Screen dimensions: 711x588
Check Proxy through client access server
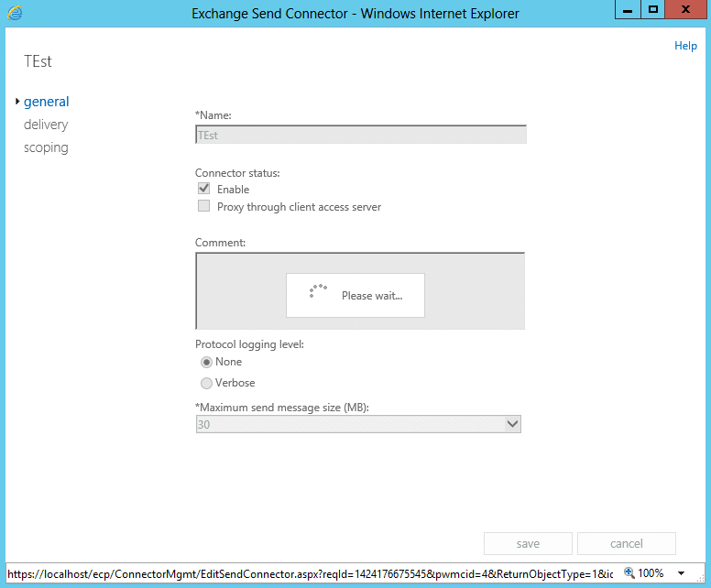[x=204, y=206]
